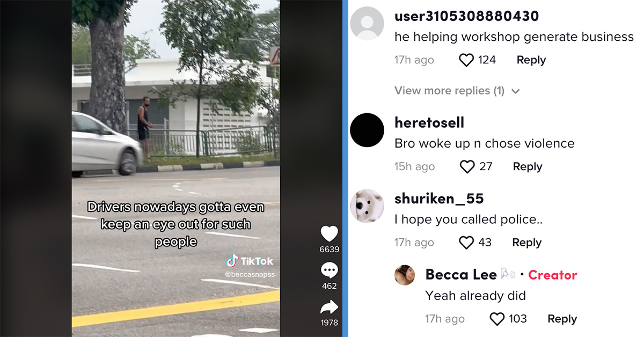This screenshot has height=337, width=644.
Task: Click the chevron next to View more replies
Action: coord(516,91)
